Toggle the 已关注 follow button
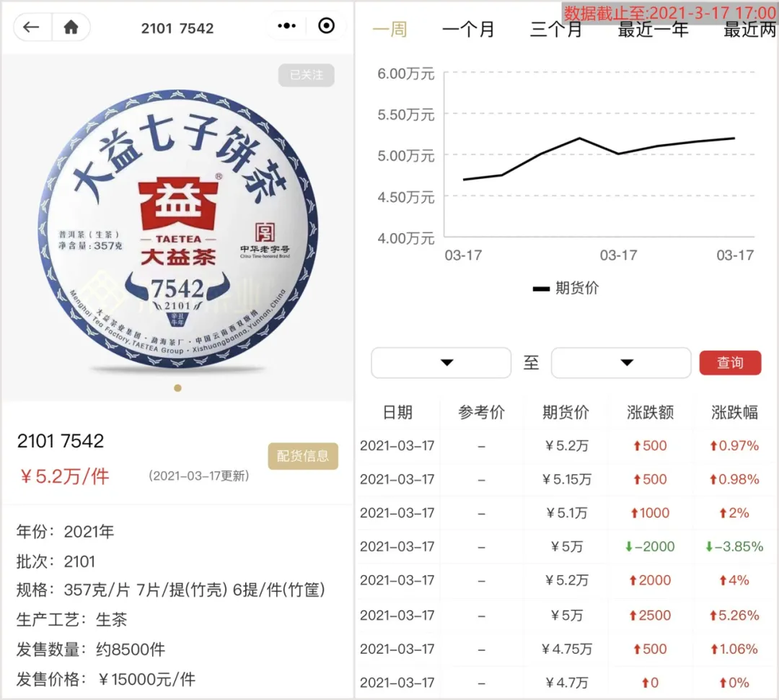Viewport: 779px width, 700px height. click(306, 75)
